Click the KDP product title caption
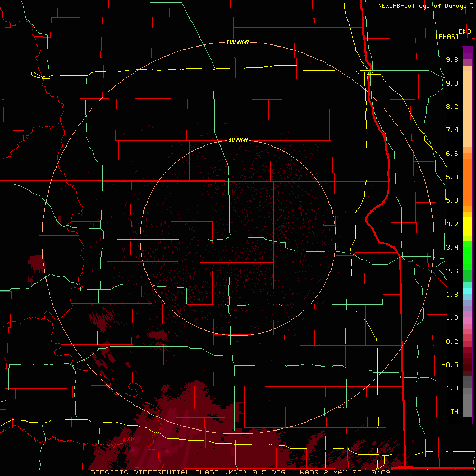This screenshot has width=476, height=476. coord(240,472)
